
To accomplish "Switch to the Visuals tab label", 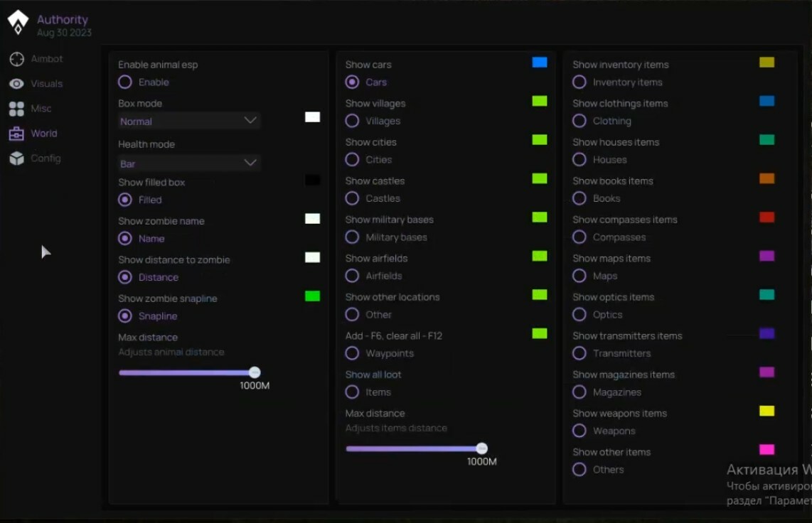I will (x=47, y=84).
